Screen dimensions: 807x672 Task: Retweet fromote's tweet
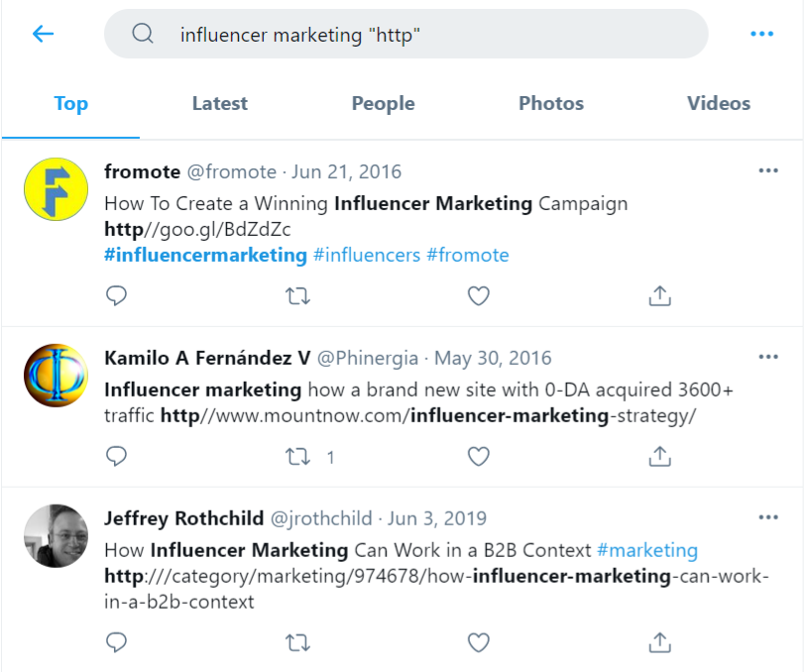[x=297, y=295]
